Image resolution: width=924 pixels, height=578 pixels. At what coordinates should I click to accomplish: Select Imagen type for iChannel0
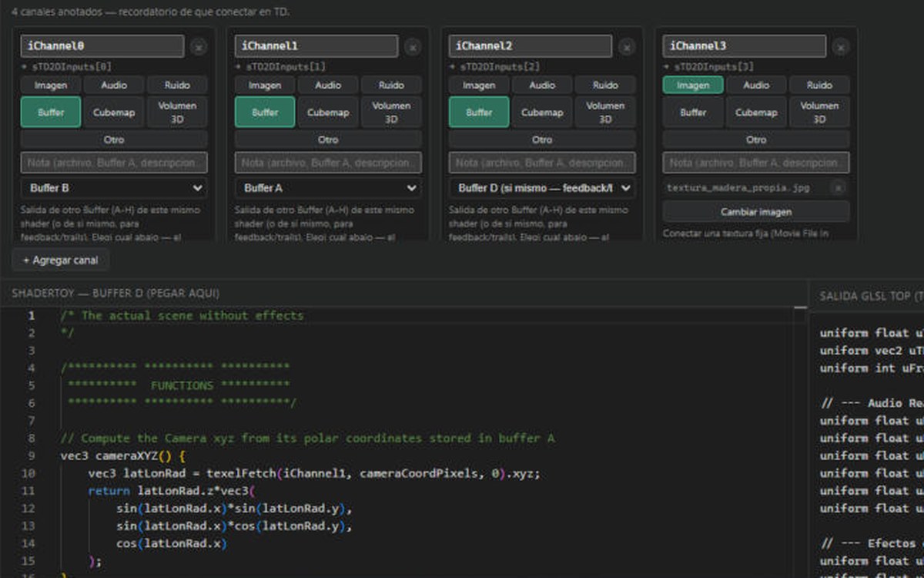pos(50,85)
